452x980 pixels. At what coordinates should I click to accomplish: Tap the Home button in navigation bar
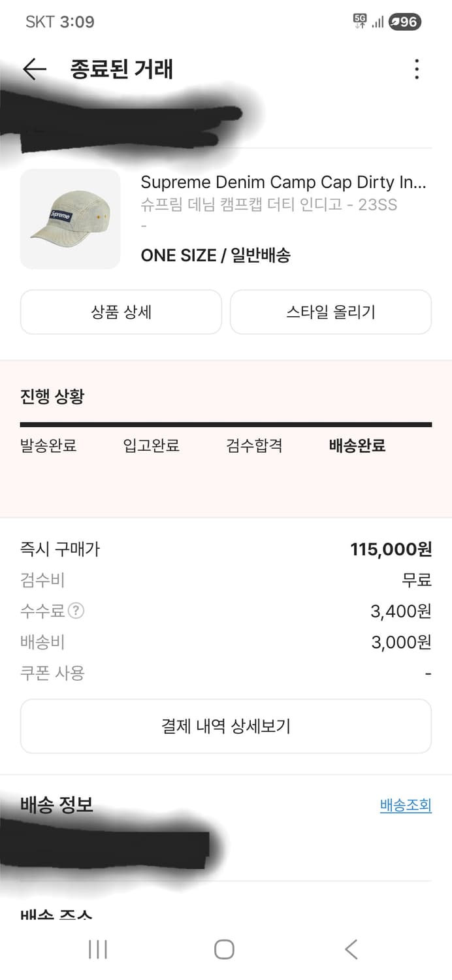(225, 949)
